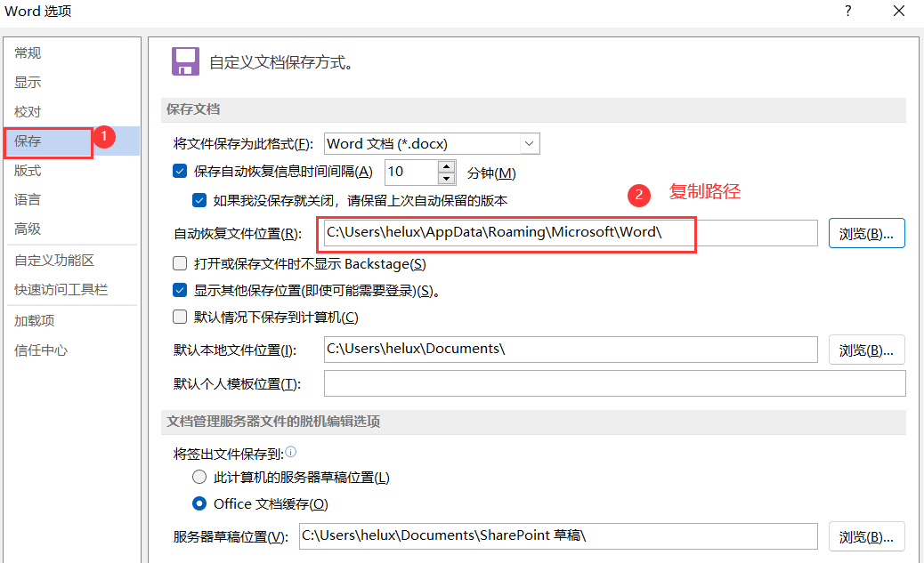Image resolution: width=924 pixels, height=563 pixels.
Task: Click the 服务器草稿位置 path field
Action: pyautogui.click(x=558, y=536)
